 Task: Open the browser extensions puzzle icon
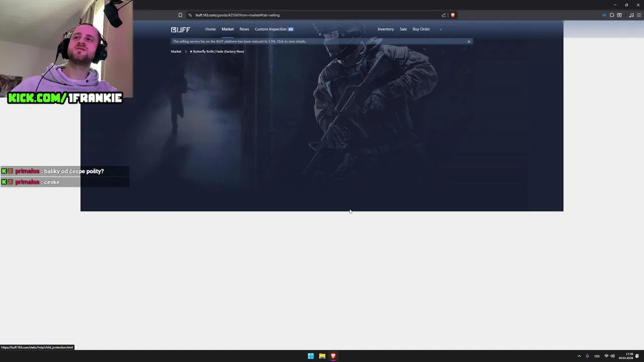612,15
